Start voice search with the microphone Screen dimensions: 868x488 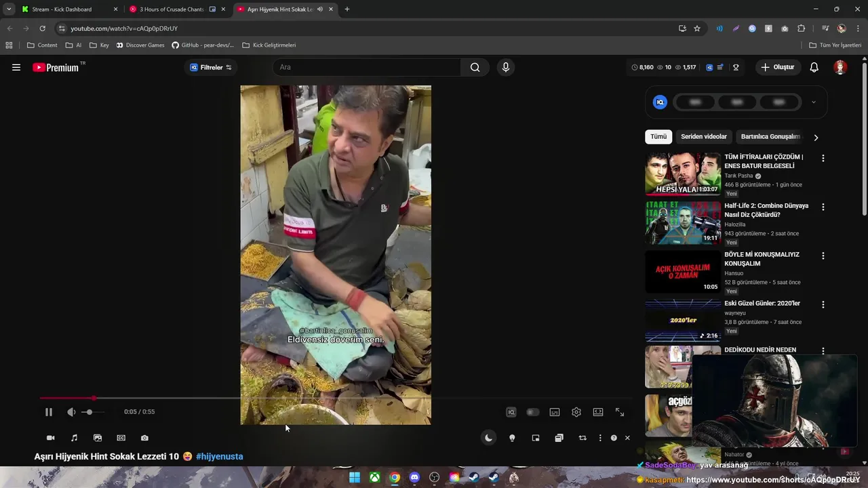pyautogui.click(x=505, y=67)
